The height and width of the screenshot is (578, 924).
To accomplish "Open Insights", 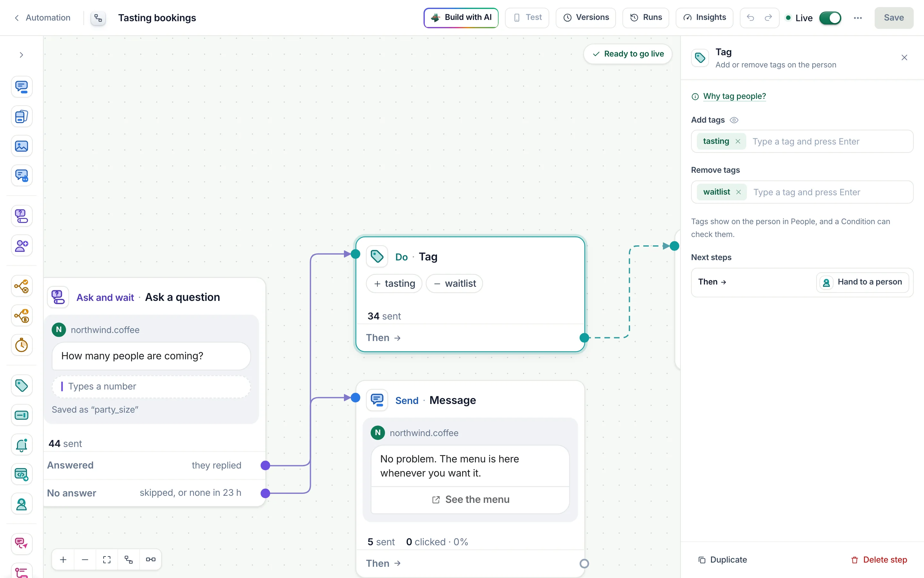I will click(x=705, y=18).
